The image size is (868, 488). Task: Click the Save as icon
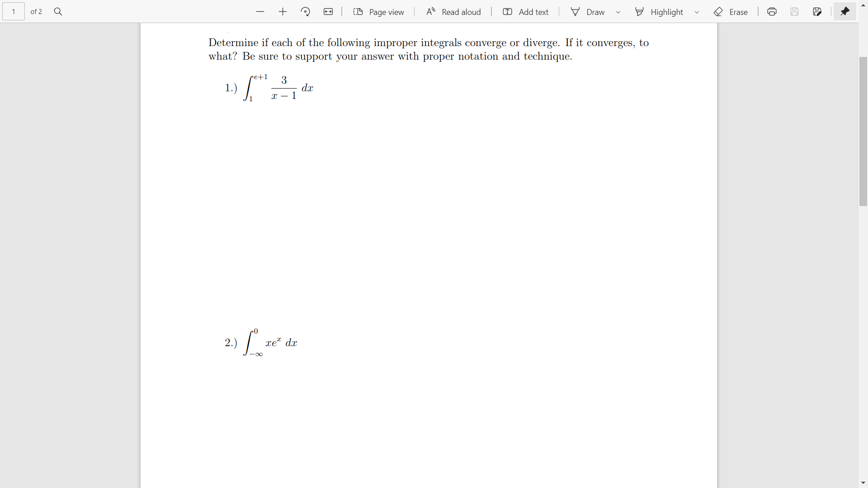818,11
